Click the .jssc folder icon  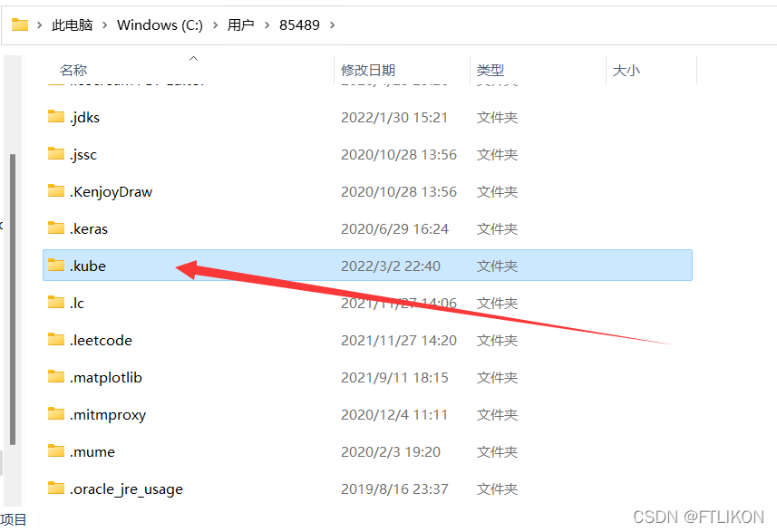(x=56, y=153)
